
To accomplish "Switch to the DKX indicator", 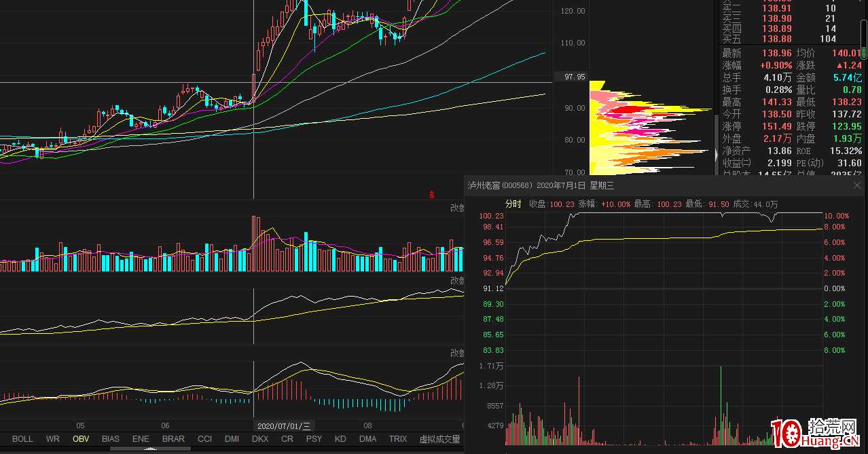I will [260, 439].
